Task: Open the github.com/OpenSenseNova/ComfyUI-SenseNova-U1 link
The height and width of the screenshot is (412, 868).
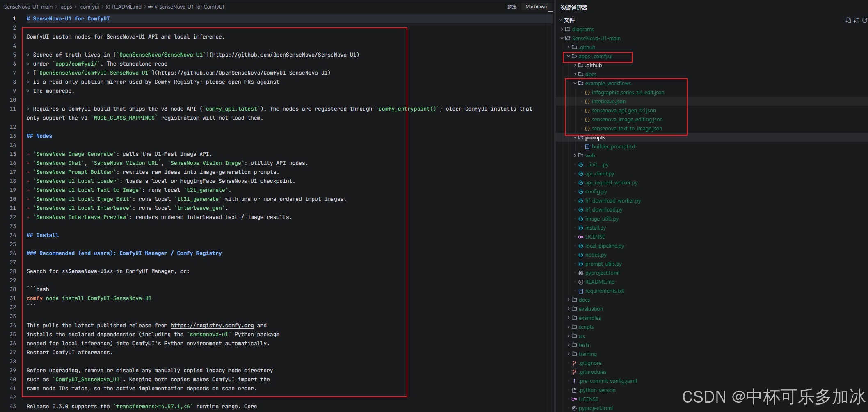Action: pyautogui.click(x=243, y=73)
